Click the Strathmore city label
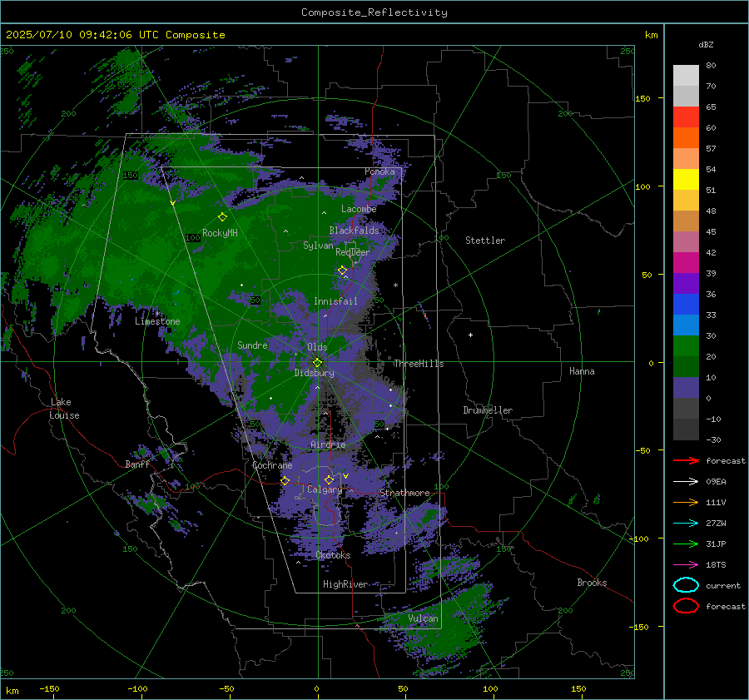Image resolution: width=749 pixels, height=700 pixels. 404,493
